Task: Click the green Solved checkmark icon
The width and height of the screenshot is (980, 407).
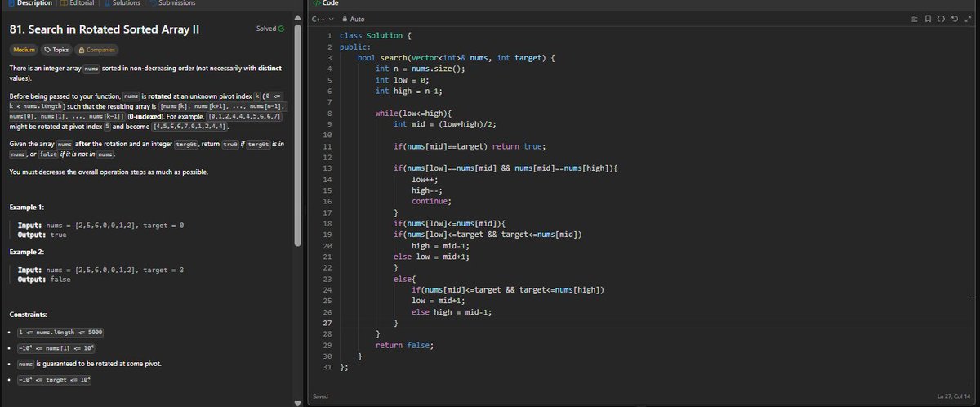Action: click(x=282, y=29)
